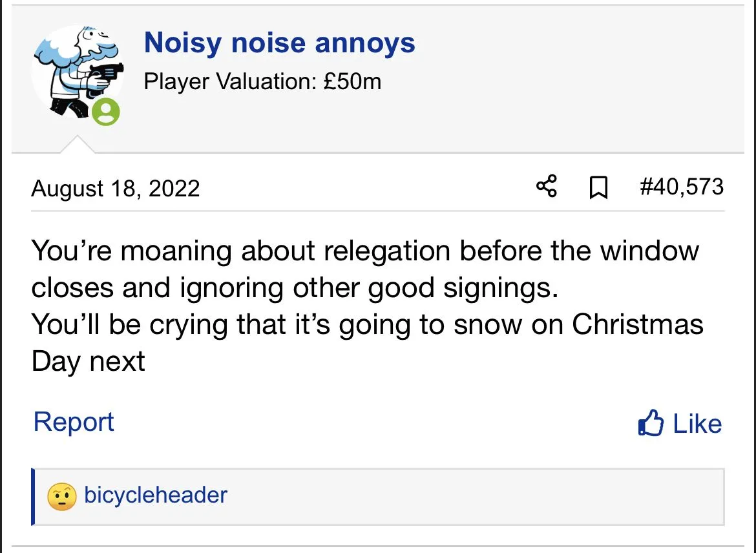Bookmark this post with the bookmark icon
Image resolution: width=756 pixels, height=553 pixels.
[x=599, y=188]
